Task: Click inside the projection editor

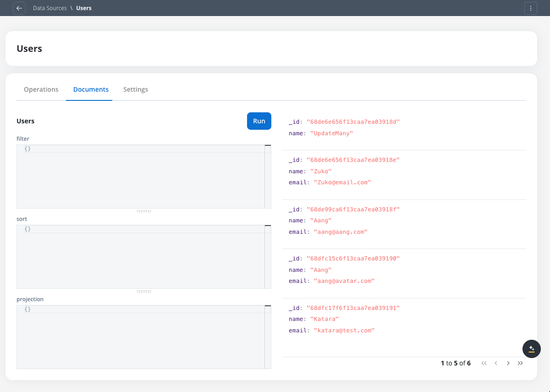Action: [x=140, y=337]
